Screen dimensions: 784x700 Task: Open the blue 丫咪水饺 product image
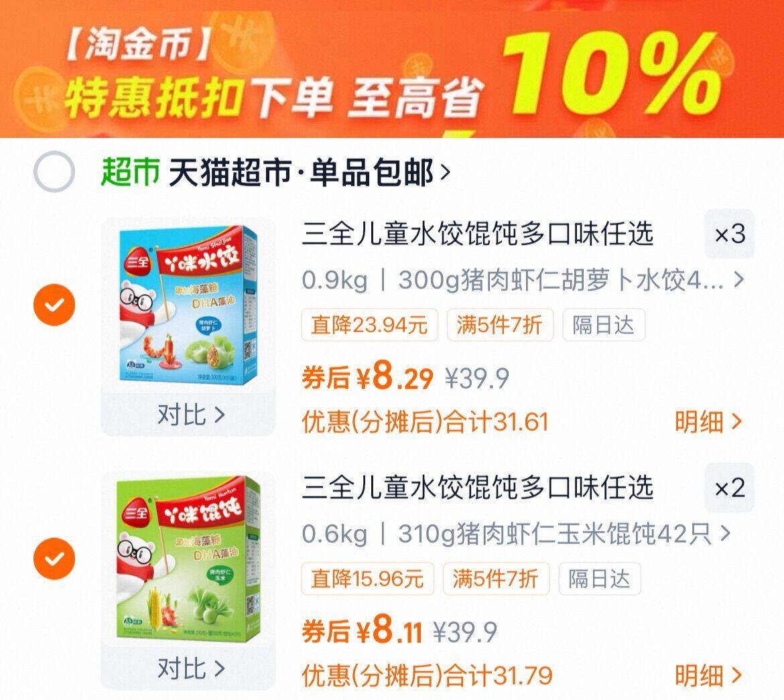[x=188, y=305]
